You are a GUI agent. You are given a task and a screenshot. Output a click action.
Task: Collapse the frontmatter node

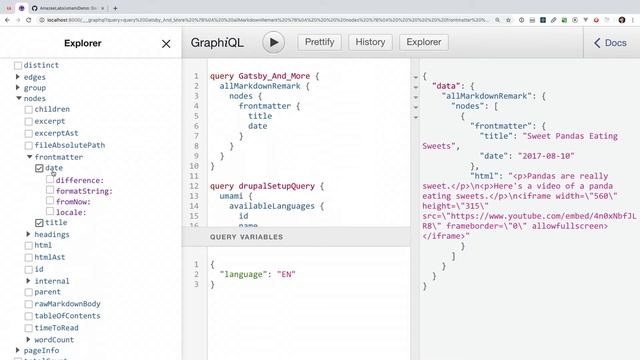[29, 157]
